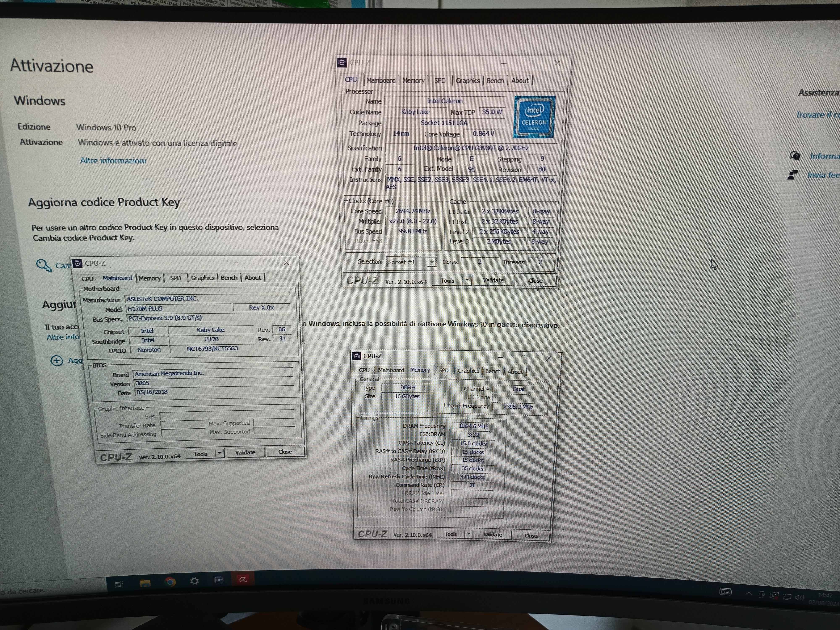Open the Settings gear icon in the taskbar
The image size is (840, 630).
click(x=194, y=581)
